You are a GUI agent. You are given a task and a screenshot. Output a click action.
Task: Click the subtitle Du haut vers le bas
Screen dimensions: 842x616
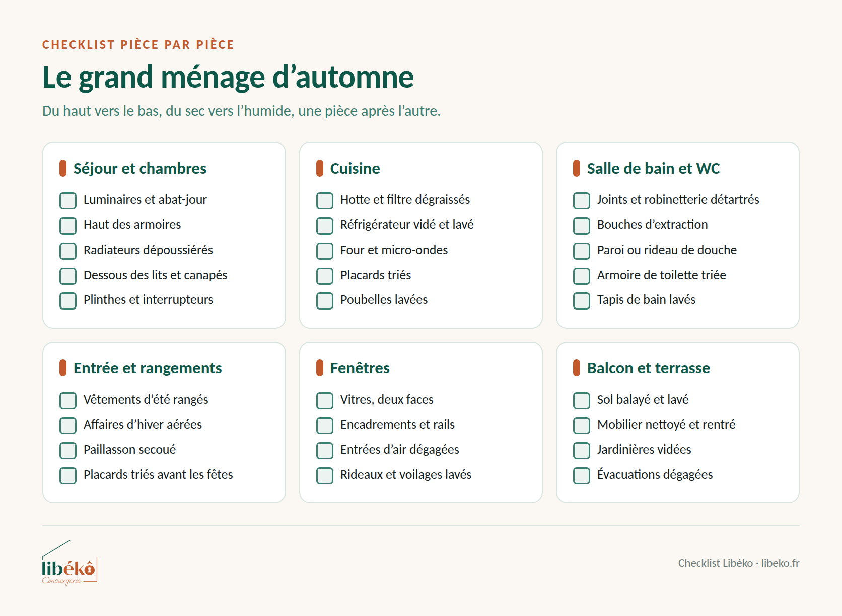241,111
